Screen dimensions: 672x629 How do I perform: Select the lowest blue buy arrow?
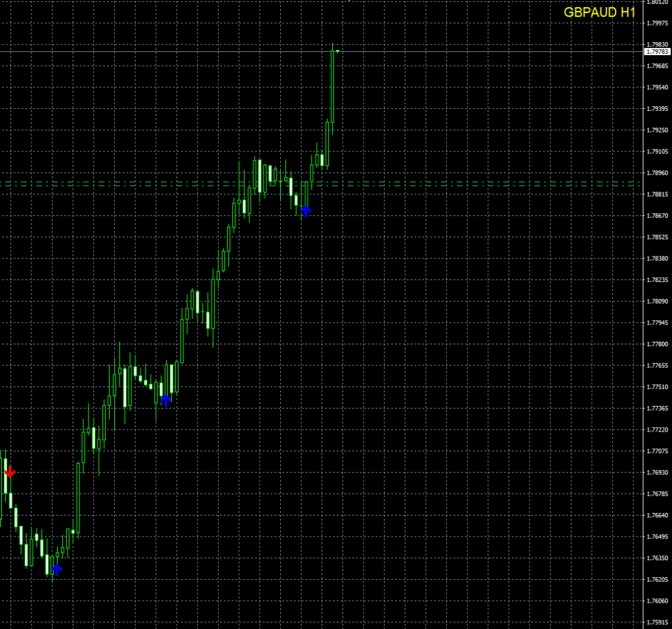coord(57,569)
